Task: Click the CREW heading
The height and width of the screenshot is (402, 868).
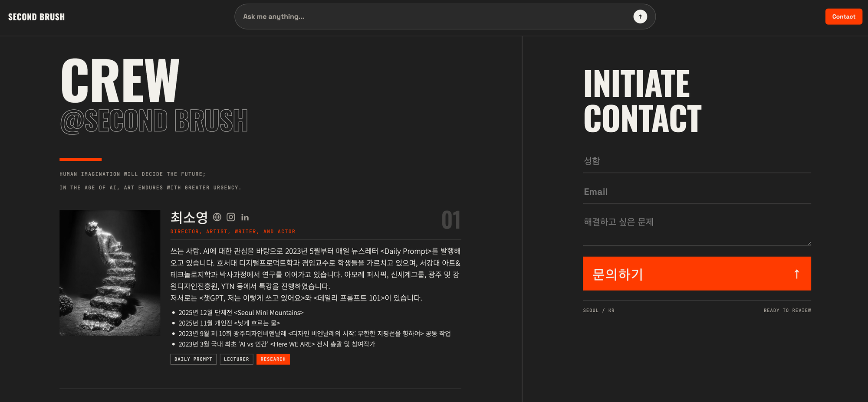Action: tap(120, 81)
